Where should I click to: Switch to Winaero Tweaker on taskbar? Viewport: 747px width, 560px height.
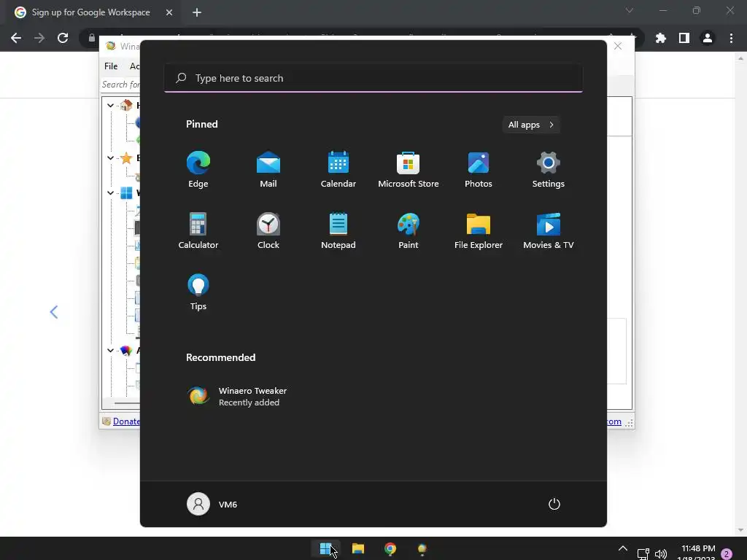click(x=422, y=549)
